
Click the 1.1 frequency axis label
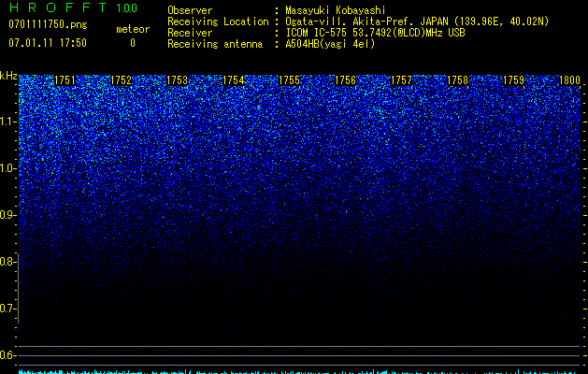[7, 122]
